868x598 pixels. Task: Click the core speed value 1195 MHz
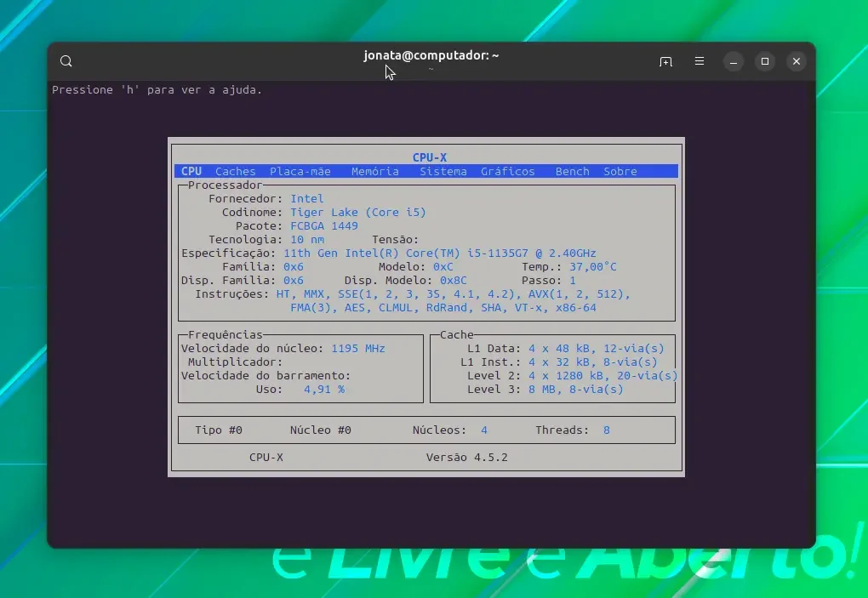pos(358,349)
